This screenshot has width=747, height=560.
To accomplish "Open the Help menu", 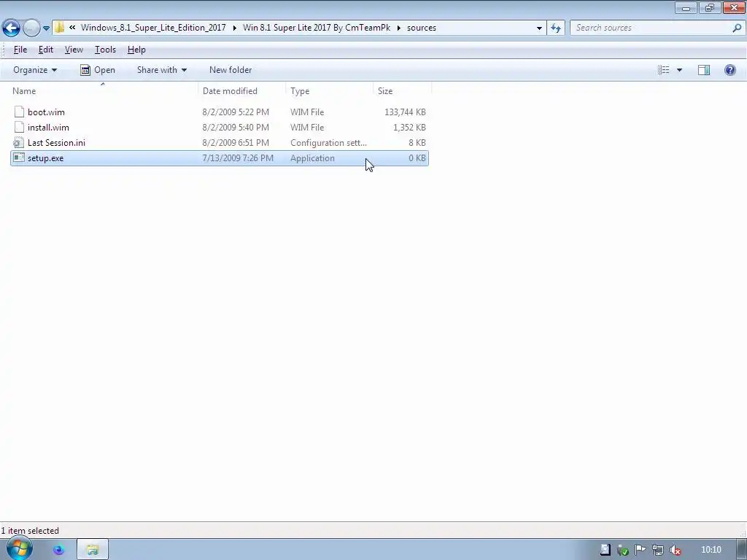I will pos(136,50).
